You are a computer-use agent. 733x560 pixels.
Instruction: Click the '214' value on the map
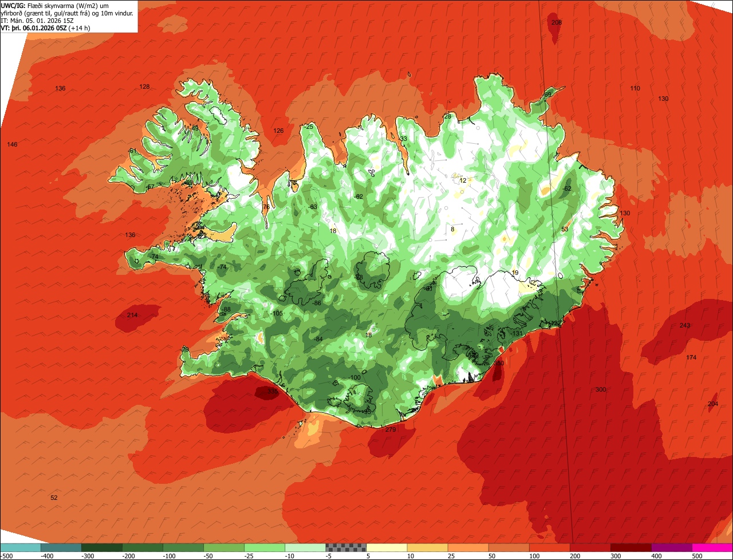(132, 315)
